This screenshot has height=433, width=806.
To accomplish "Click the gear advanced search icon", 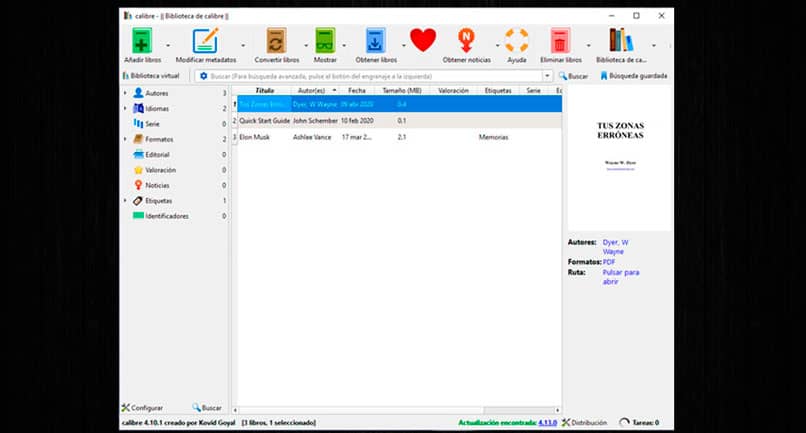I will [204, 76].
